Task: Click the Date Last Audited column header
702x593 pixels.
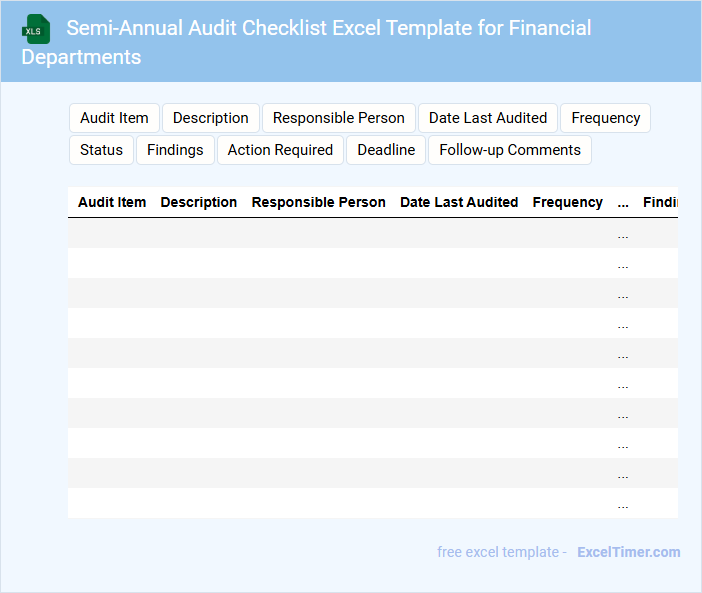Action: pyautogui.click(x=459, y=202)
